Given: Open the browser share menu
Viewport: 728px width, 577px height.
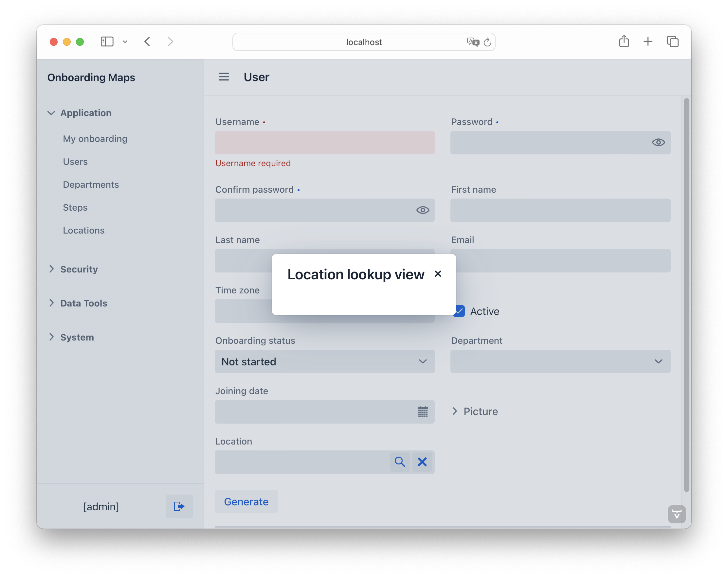Looking at the screenshot, I should (623, 41).
